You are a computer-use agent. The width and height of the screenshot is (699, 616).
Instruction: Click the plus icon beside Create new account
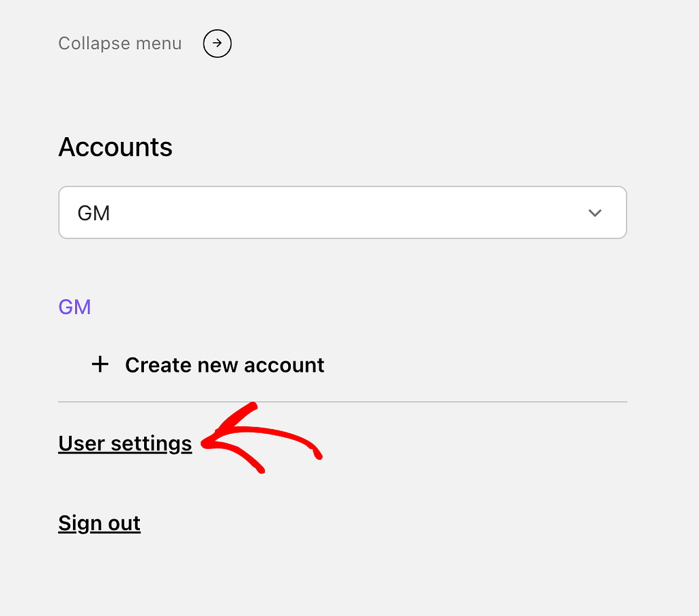tap(100, 365)
